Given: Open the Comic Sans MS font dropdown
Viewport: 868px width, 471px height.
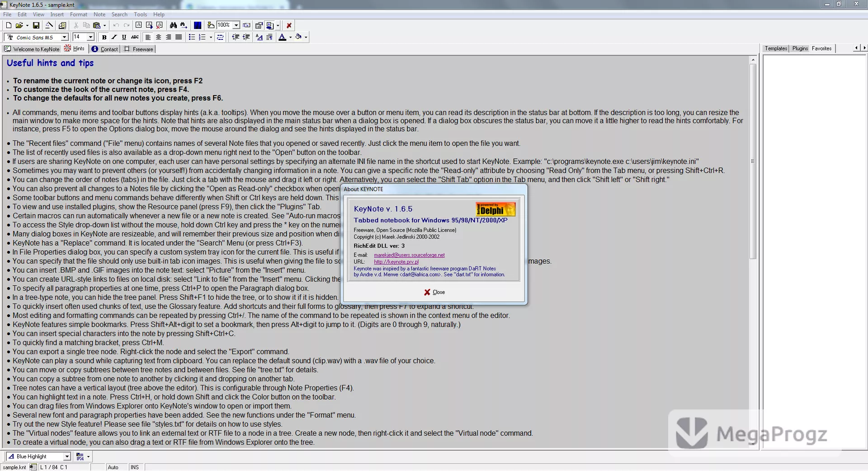Looking at the screenshot, I should tap(64, 37).
